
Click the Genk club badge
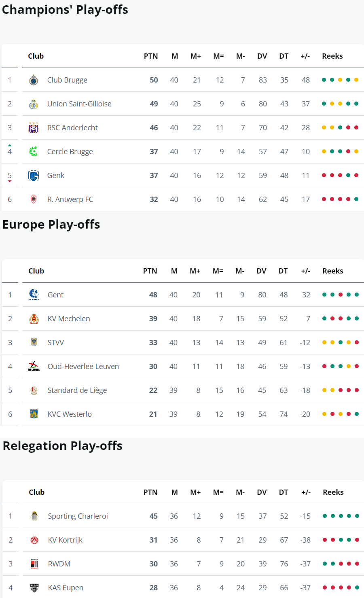pos(34,176)
